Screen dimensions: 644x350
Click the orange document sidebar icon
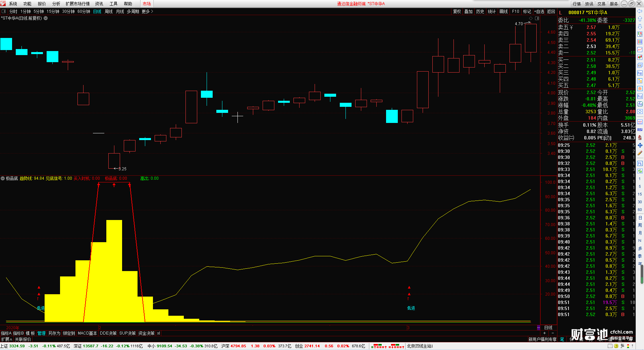[640, 88]
